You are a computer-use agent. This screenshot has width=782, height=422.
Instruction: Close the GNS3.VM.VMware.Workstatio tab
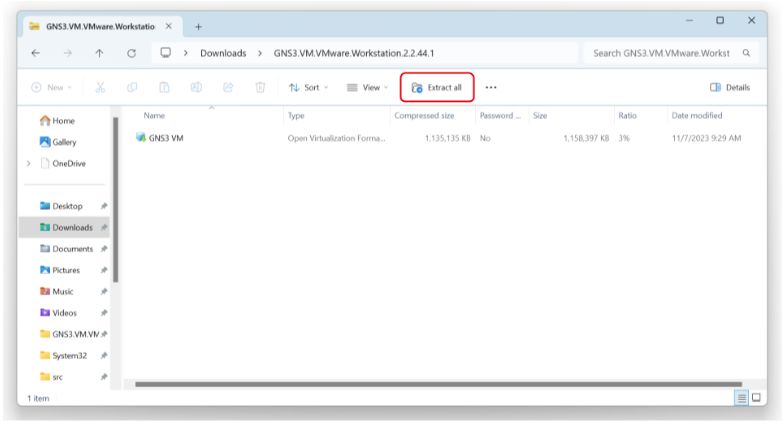point(169,26)
